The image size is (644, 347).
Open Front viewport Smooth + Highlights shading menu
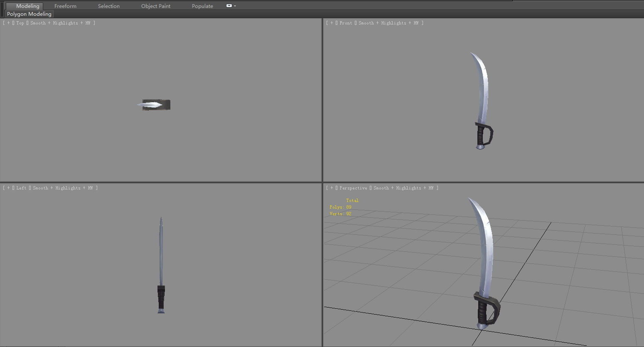click(388, 23)
